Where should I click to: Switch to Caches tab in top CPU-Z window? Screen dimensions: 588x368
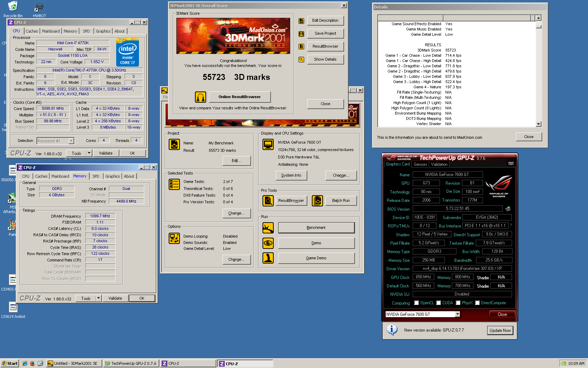[x=31, y=31]
